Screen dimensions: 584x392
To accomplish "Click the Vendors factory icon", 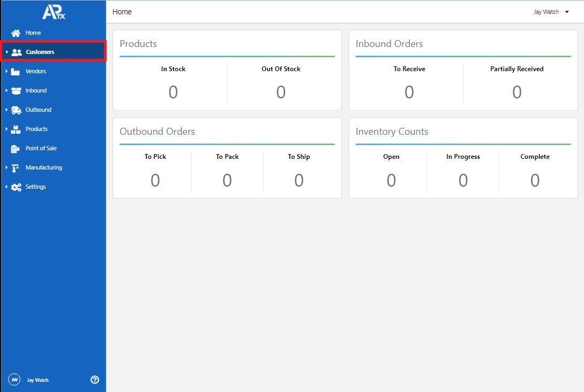I will pos(16,72).
